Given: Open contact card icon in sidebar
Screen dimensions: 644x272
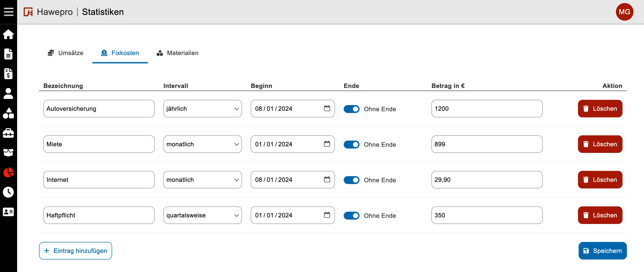Looking at the screenshot, I should coord(8,212).
